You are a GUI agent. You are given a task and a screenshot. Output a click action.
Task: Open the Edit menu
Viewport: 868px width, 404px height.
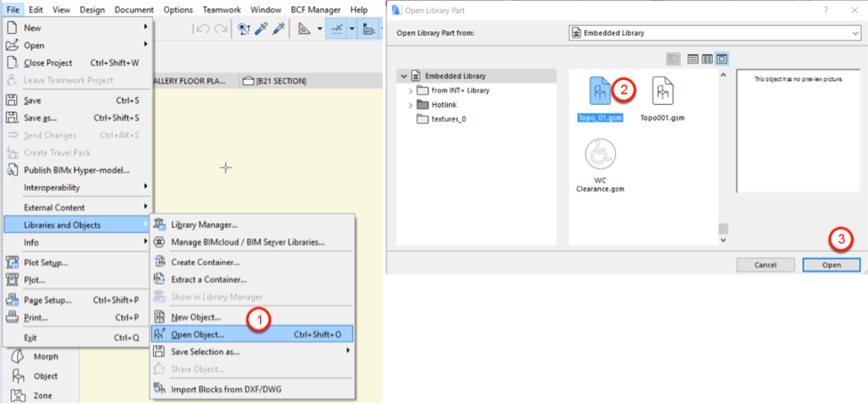coord(36,10)
